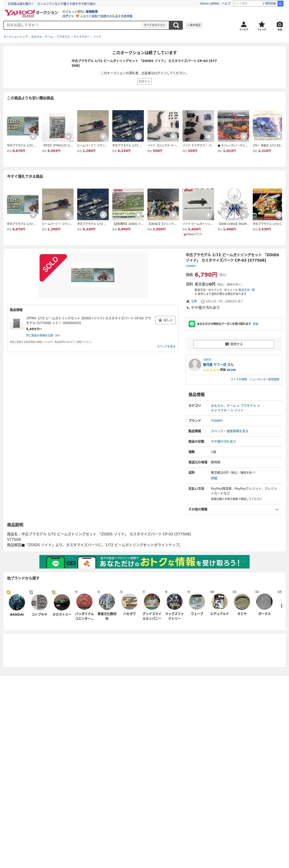289x868 pixels.
Task: Open the DDB CORGI MG 1,400円 item image
Action: [x=233, y=204]
